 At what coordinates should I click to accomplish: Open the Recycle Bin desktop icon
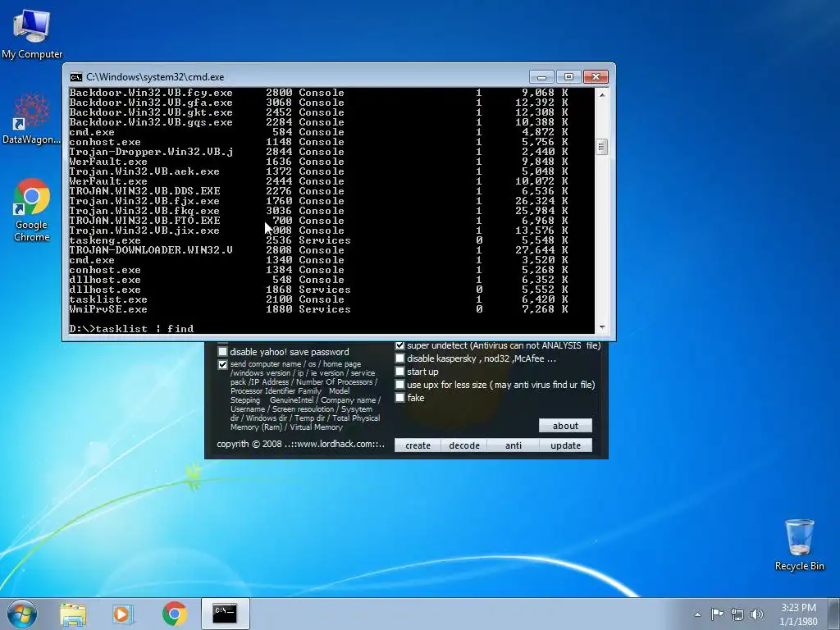click(799, 545)
